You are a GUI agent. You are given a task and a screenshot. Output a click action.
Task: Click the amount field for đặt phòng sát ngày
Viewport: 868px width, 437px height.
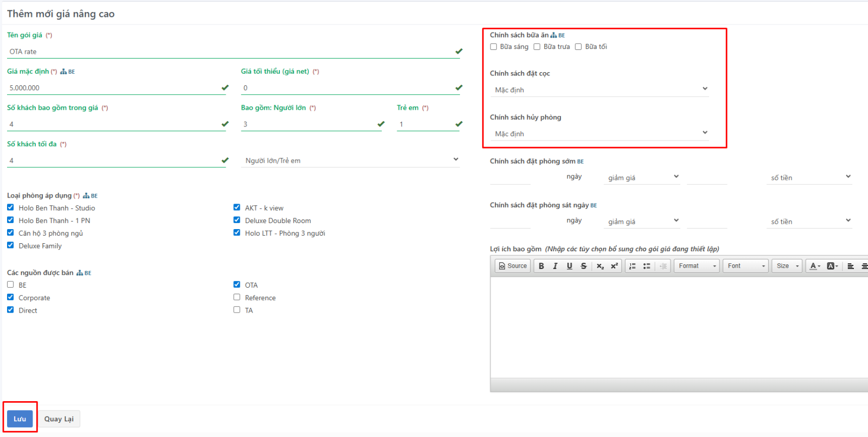pos(707,221)
